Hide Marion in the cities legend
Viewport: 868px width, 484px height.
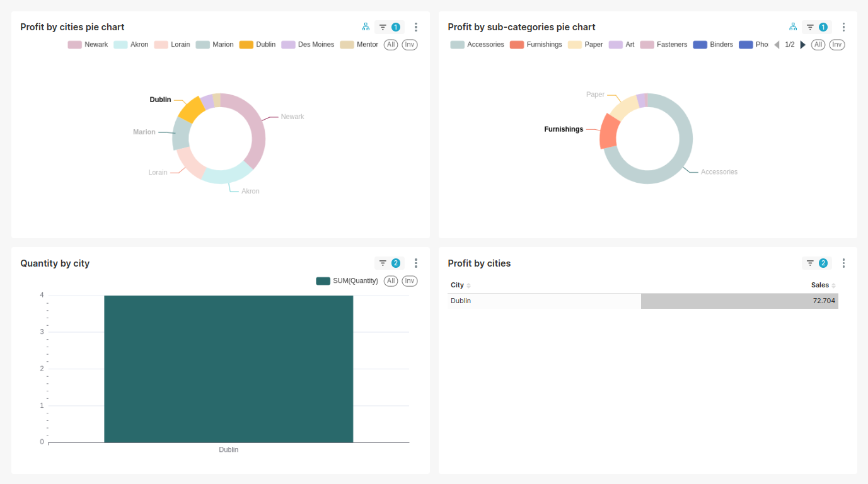pos(215,45)
